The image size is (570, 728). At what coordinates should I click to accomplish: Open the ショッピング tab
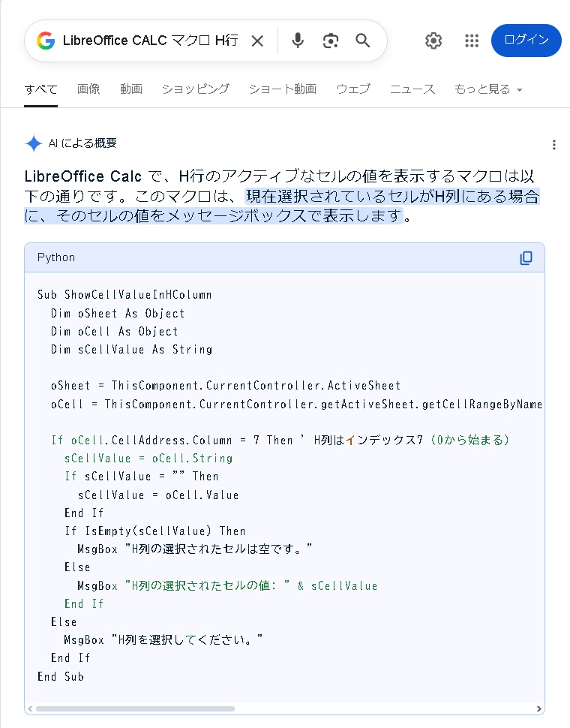196,89
